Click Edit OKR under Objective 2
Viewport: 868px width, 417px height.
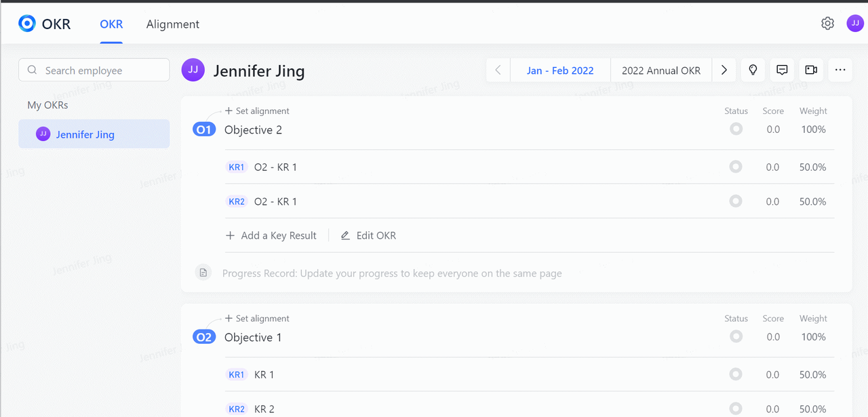(x=368, y=235)
